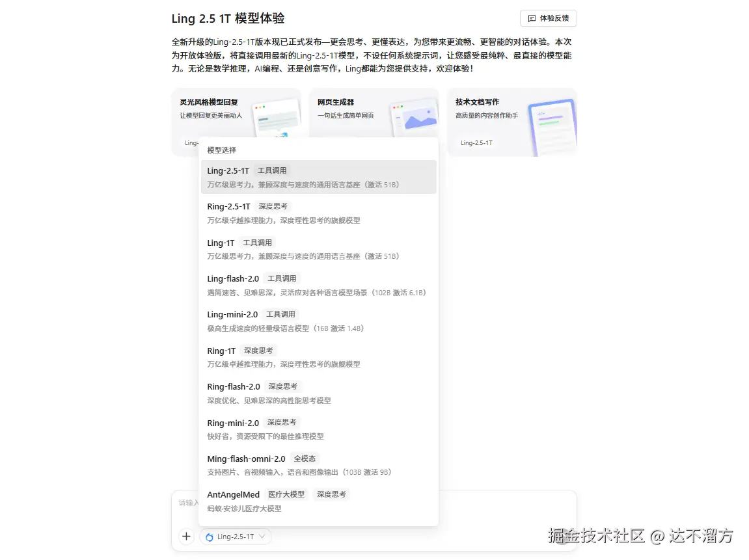Click the blue model logo icon in selector

(x=210, y=537)
